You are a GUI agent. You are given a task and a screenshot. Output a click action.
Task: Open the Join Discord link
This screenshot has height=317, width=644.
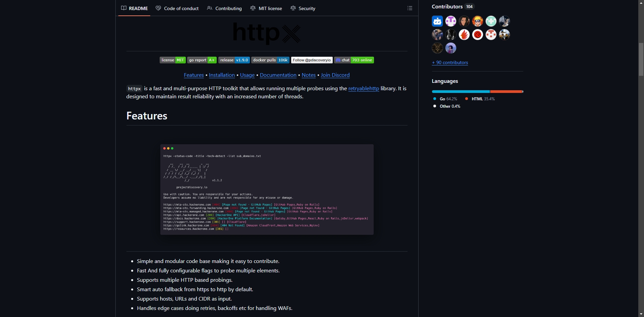(x=335, y=75)
